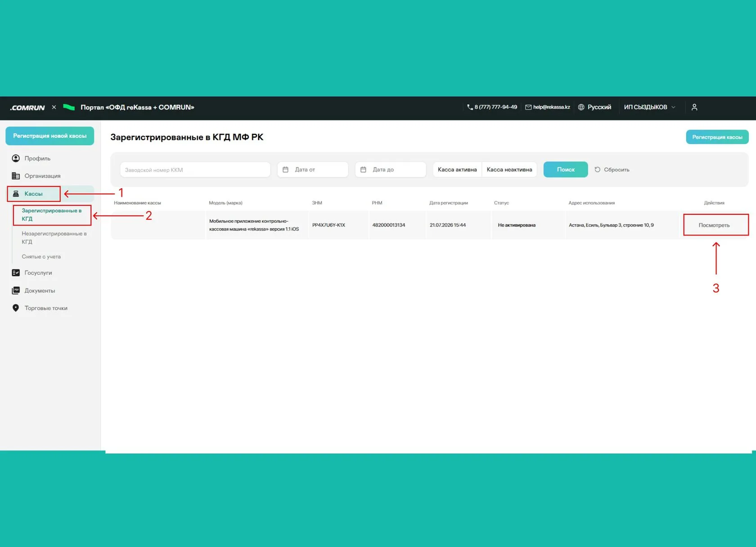Open the Госуслуги menu item
756x547 pixels.
38,273
